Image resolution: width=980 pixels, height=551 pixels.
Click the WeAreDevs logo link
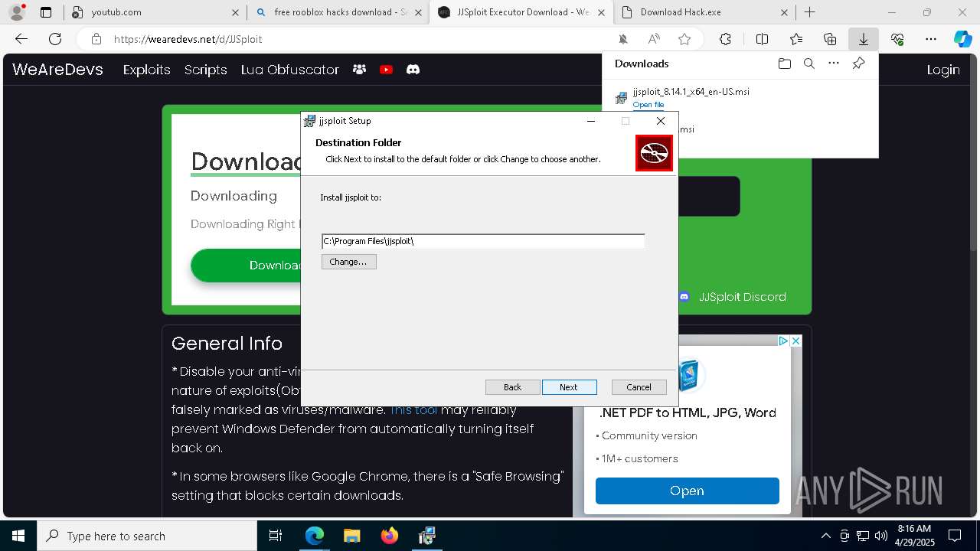(57, 69)
